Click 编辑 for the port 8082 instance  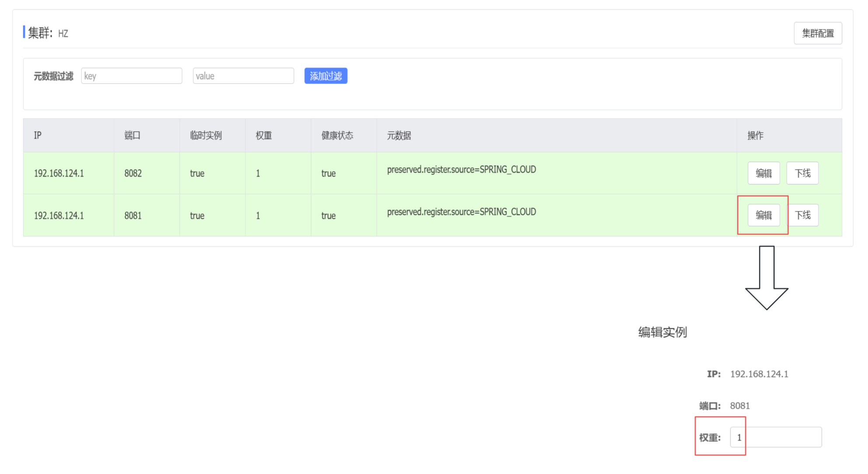763,173
